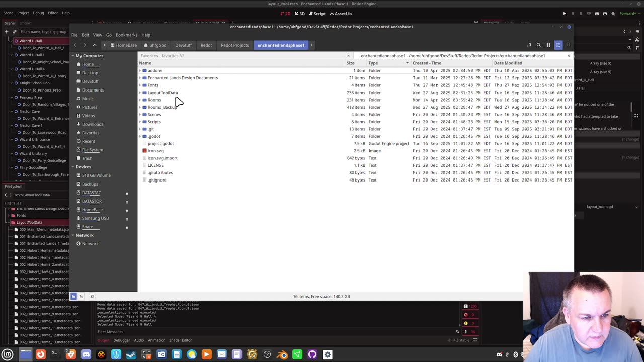The image size is (644, 362).
Task: Collapse the My Computer sidebar section
Action: pos(73,56)
